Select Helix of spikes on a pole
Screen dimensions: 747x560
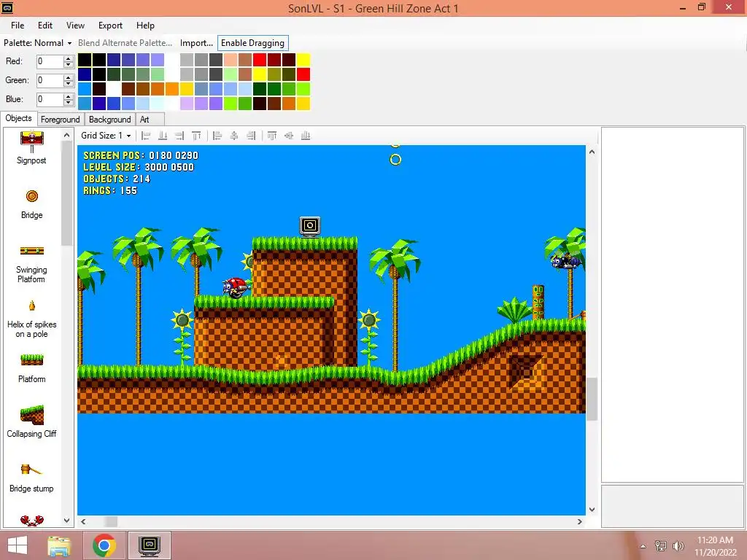[x=31, y=319]
